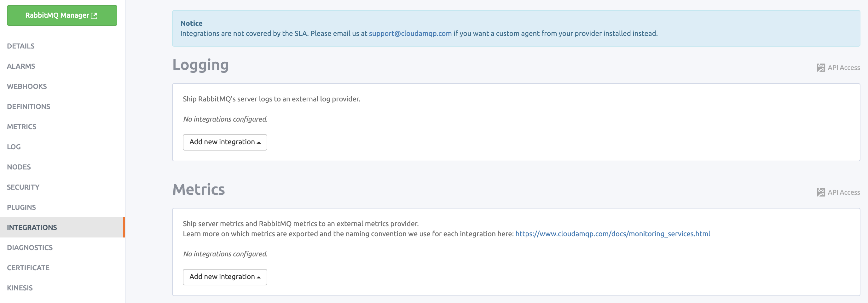Image resolution: width=868 pixels, height=303 pixels.
Task: Expand Add new integration under Logging
Action: pyautogui.click(x=225, y=142)
